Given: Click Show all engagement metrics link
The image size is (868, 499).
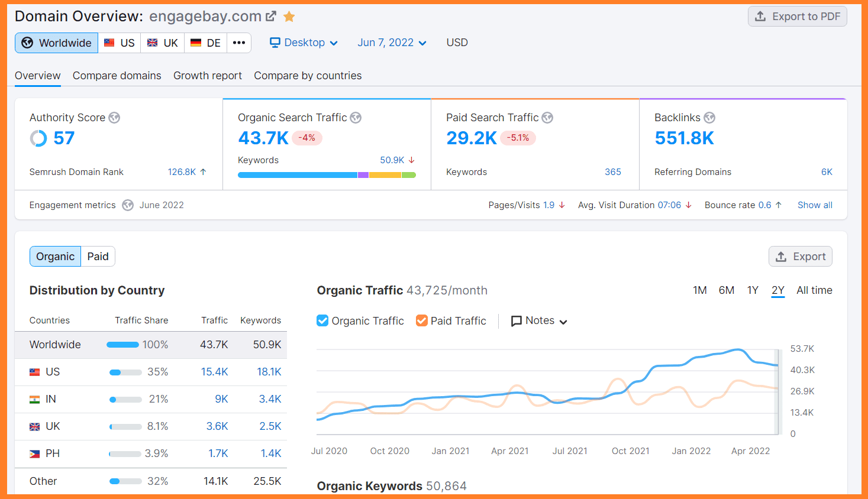Looking at the screenshot, I should 815,205.
